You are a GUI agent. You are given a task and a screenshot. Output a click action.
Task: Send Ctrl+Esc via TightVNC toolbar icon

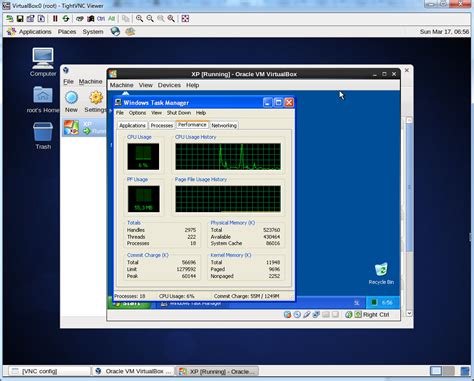(x=90, y=19)
